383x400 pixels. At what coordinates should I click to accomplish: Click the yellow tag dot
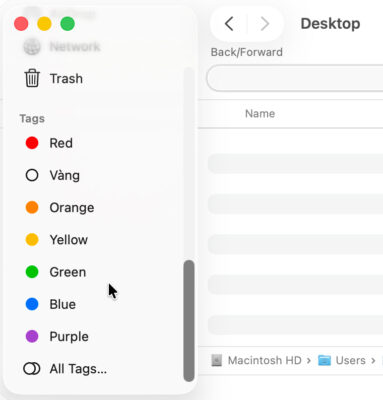pyautogui.click(x=32, y=239)
